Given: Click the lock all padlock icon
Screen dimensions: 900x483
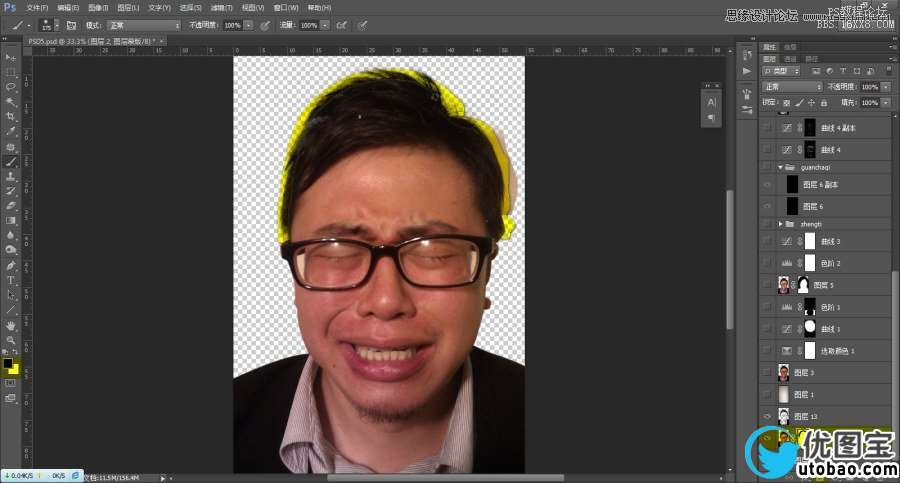Looking at the screenshot, I should click(x=824, y=103).
